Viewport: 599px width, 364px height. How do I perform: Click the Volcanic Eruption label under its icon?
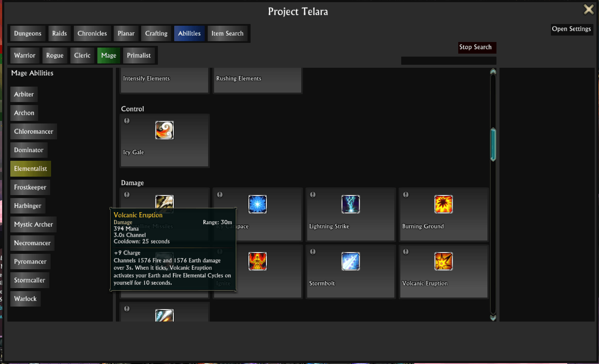425,283
